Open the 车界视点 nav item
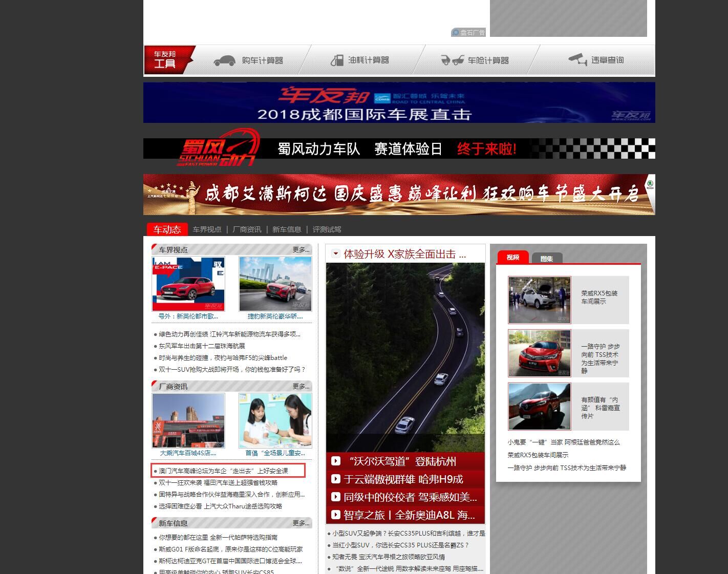The height and width of the screenshot is (574, 728). (207, 229)
